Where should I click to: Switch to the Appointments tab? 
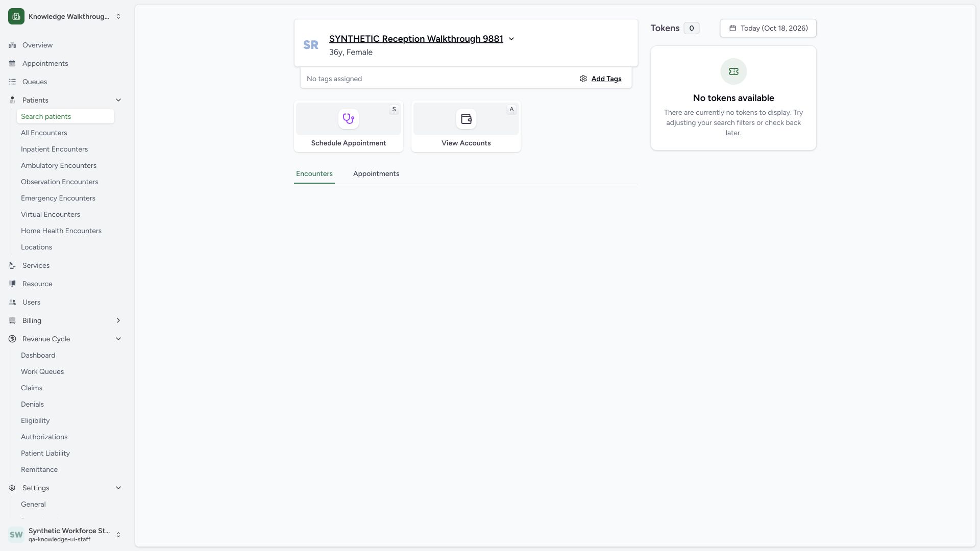(376, 173)
